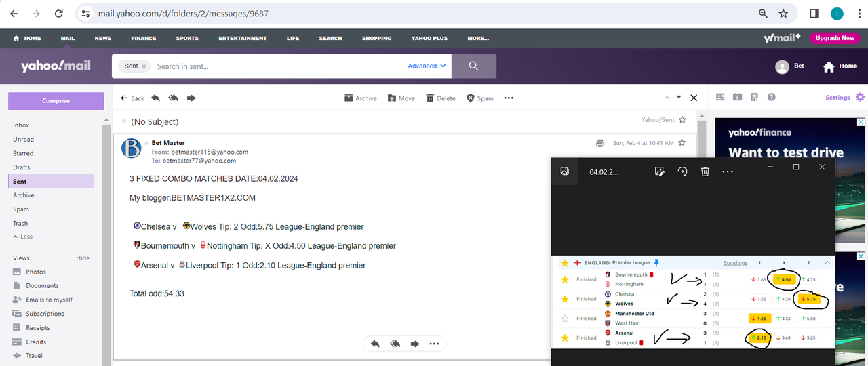Rotate the image in photo viewer window
Screen dimensions: 868x366
click(683, 171)
